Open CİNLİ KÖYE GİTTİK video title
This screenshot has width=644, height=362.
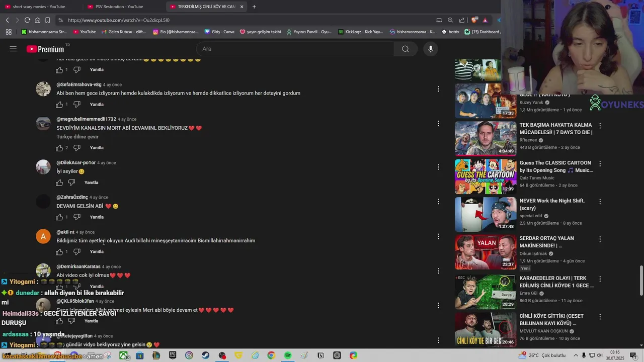(551, 320)
